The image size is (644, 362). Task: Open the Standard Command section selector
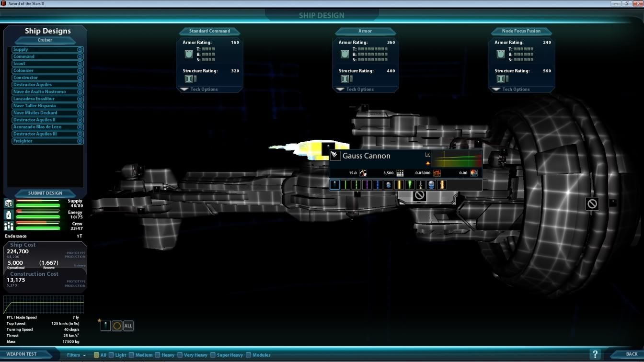click(x=209, y=31)
